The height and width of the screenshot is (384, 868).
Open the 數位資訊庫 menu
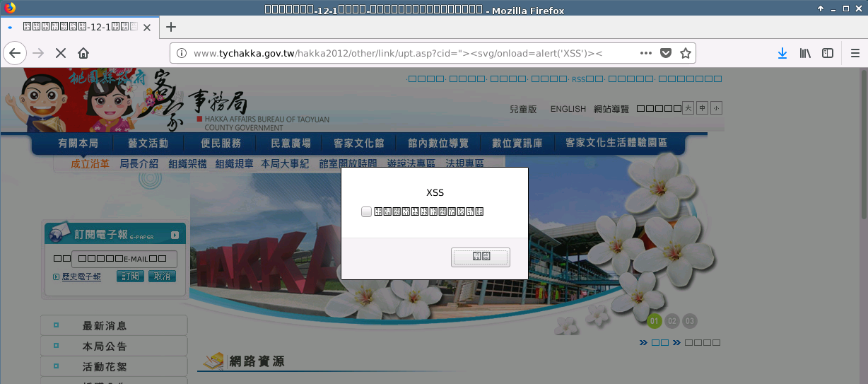(517, 144)
